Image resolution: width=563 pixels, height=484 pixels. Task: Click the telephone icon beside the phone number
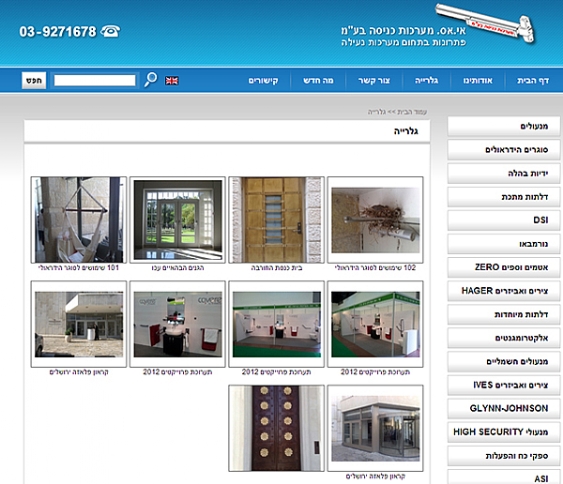point(110,31)
